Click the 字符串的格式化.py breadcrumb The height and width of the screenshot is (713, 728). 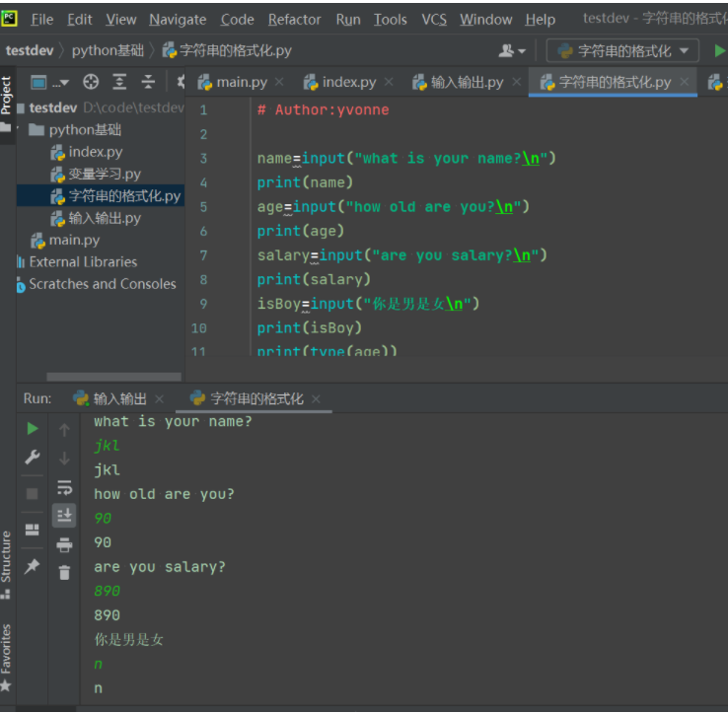pyautogui.click(x=227, y=50)
